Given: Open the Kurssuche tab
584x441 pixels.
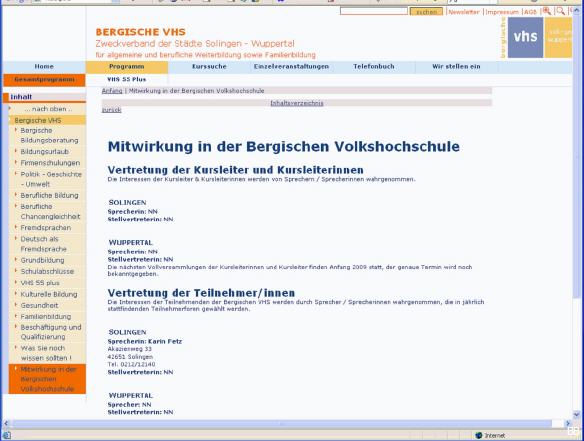Looking at the screenshot, I should pyautogui.click(x=209, y=67).
